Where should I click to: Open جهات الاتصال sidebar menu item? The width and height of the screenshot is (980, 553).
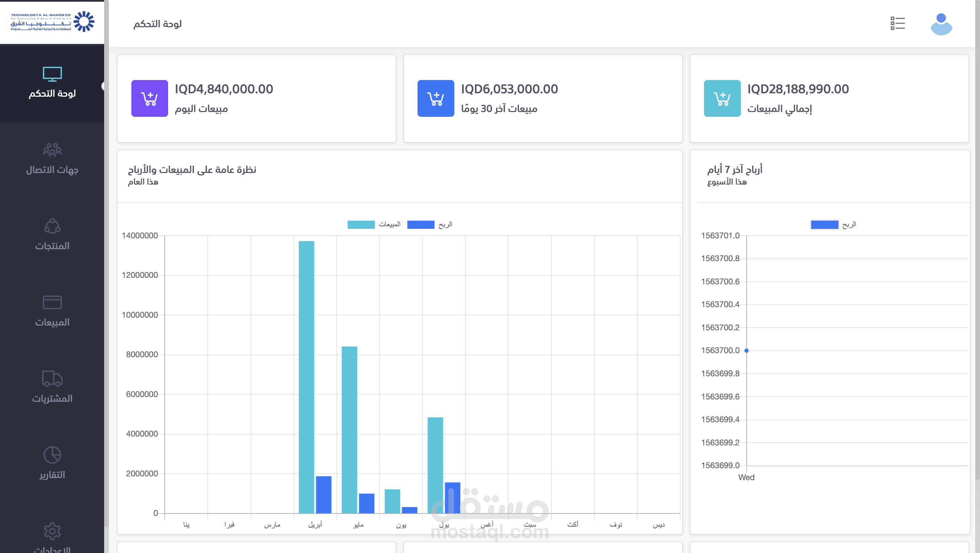(52, 159)
